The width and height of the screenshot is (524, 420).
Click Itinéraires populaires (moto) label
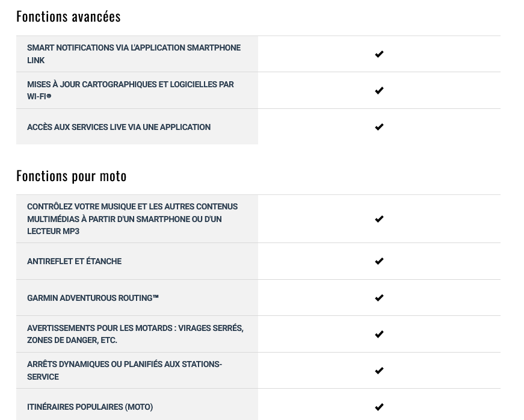click(90, 407)
